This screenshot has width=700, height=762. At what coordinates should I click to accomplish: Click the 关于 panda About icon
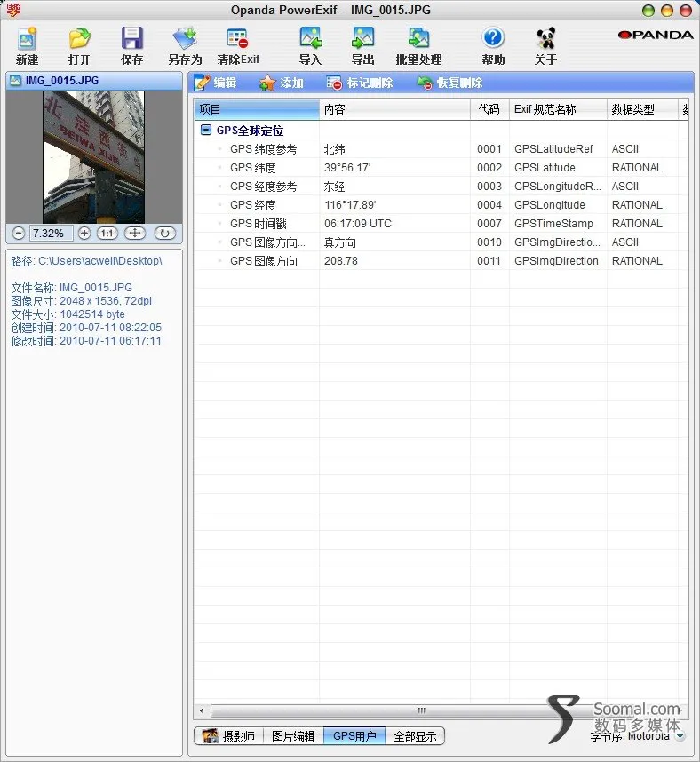[545, 45]
